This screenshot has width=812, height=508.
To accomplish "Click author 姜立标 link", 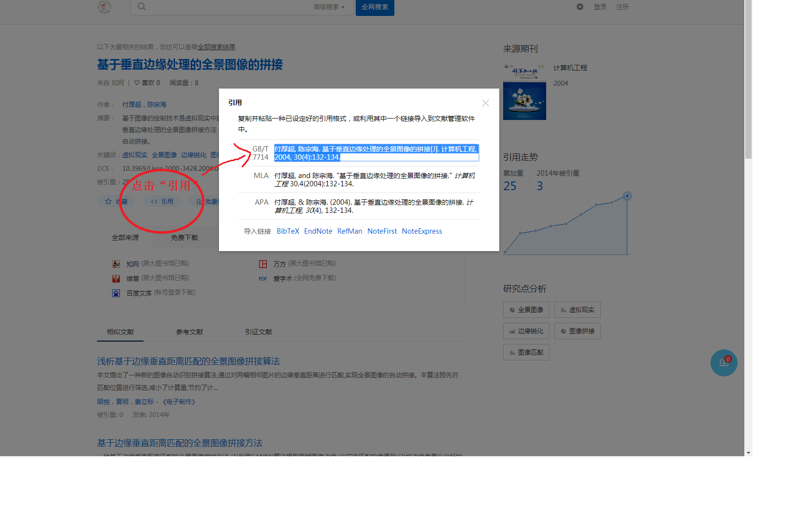I will 144,402.
